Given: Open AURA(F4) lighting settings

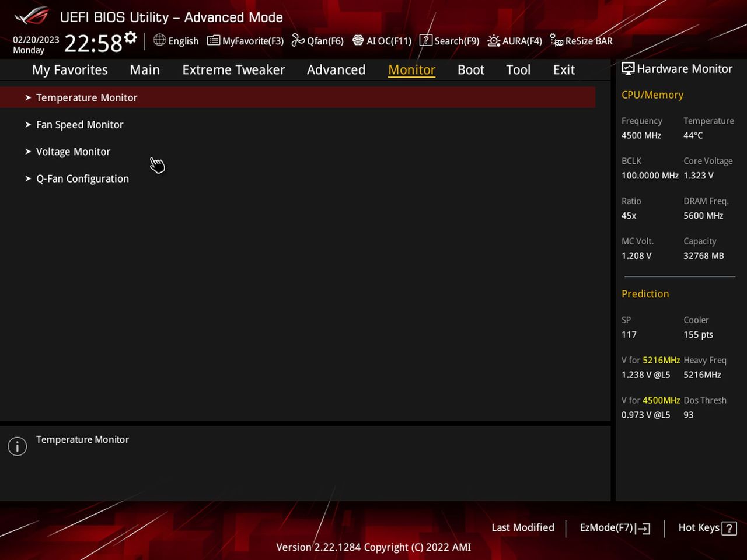Looking at the screenshot, I should point(522,41).
